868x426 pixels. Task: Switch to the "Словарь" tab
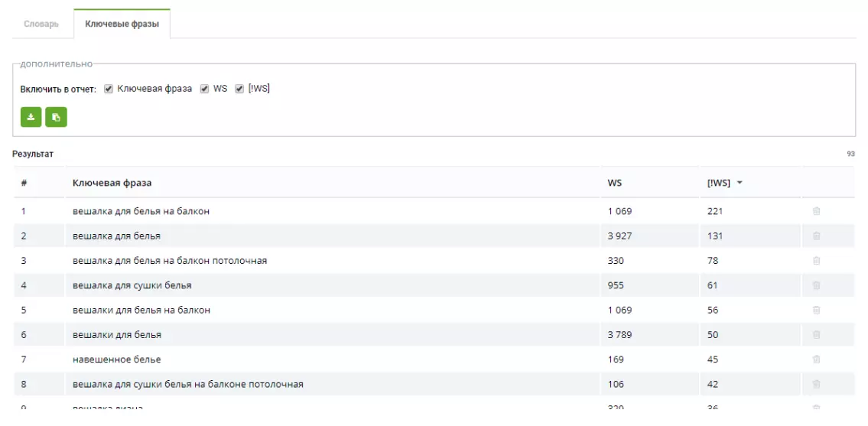click(x=41, y=24)
